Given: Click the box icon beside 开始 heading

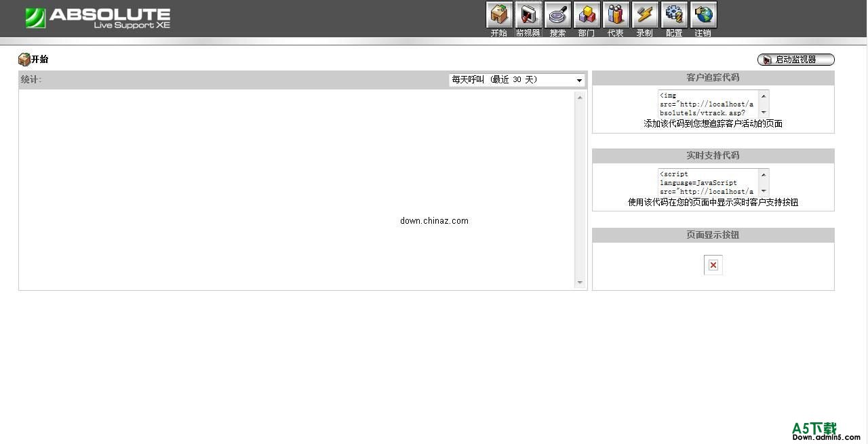Looking at the screenshot, I should click(x=24, y=59).
